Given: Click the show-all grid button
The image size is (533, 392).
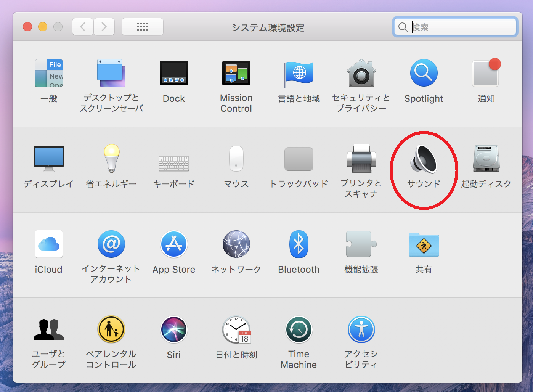Looking at the screenshot, I should click(143, 27).
